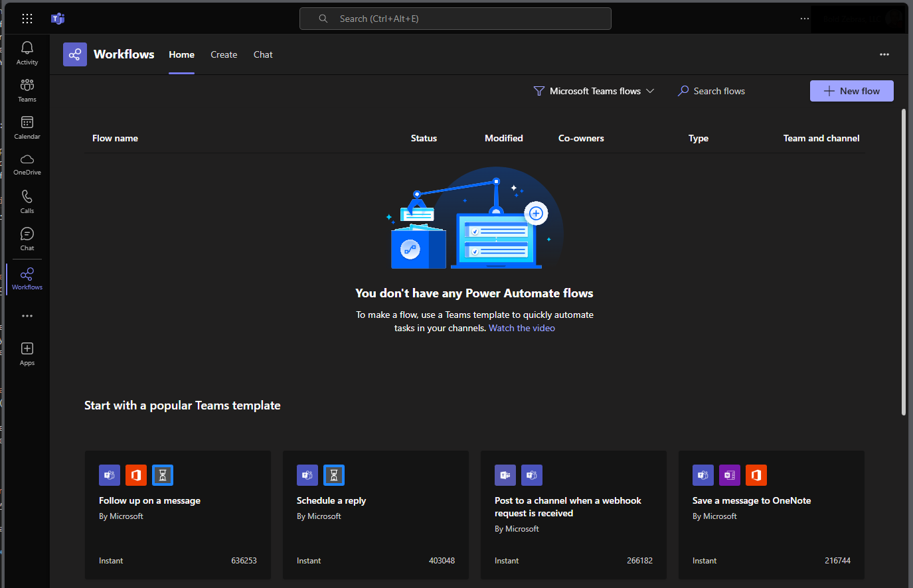
Task: Switch to the Create tab
Action: [x=224, y=54]
